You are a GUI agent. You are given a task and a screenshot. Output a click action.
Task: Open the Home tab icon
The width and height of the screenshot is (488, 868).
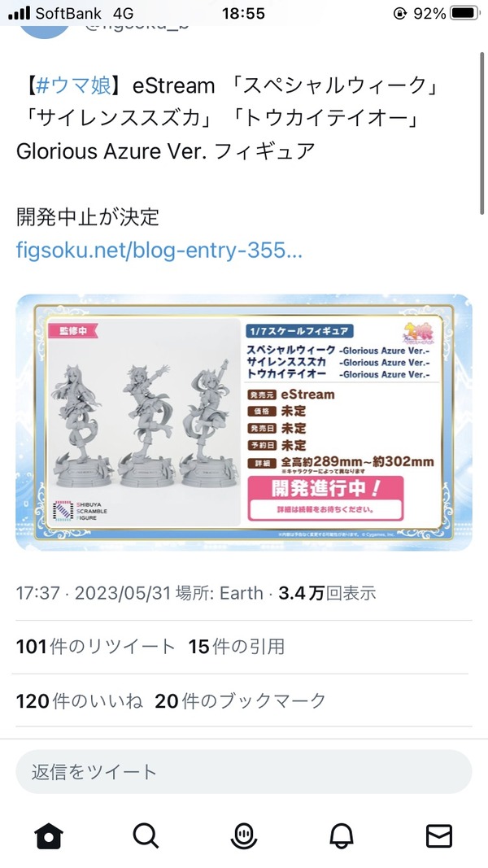point(49,835)
